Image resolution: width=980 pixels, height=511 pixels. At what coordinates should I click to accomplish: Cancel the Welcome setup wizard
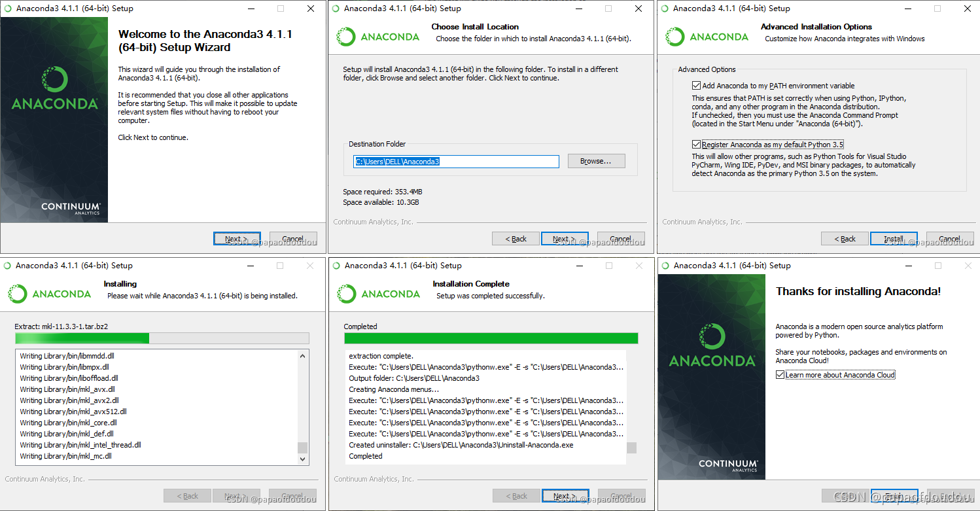coord(293,239)
